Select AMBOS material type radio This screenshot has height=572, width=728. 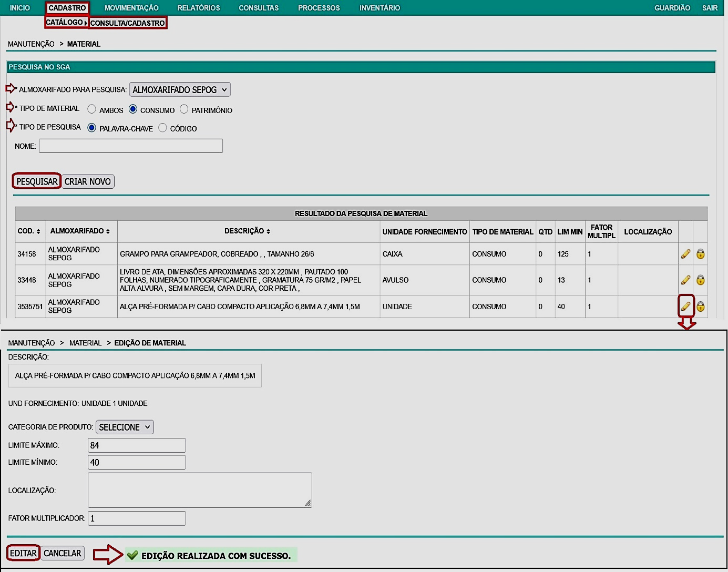tap(92, 109)
